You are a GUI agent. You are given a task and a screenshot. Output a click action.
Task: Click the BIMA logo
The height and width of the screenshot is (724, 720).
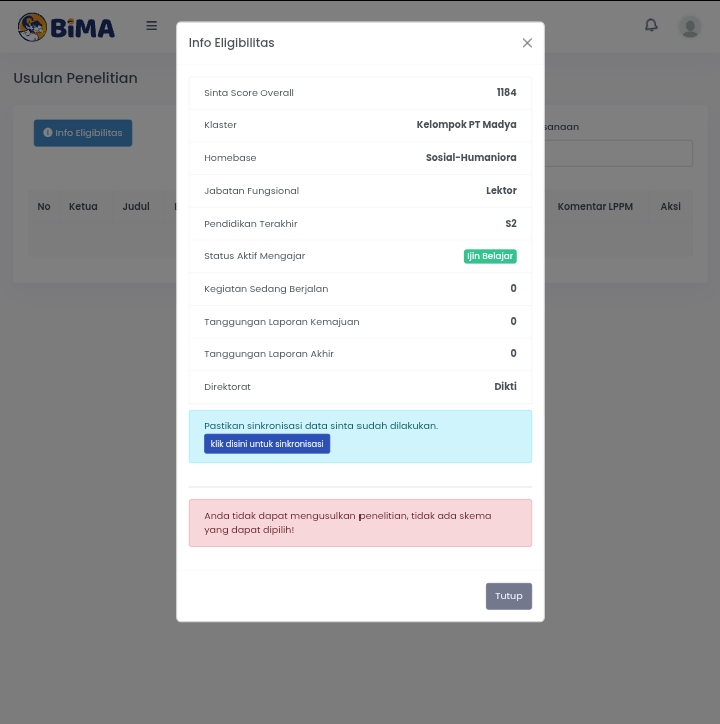point(66,27)
